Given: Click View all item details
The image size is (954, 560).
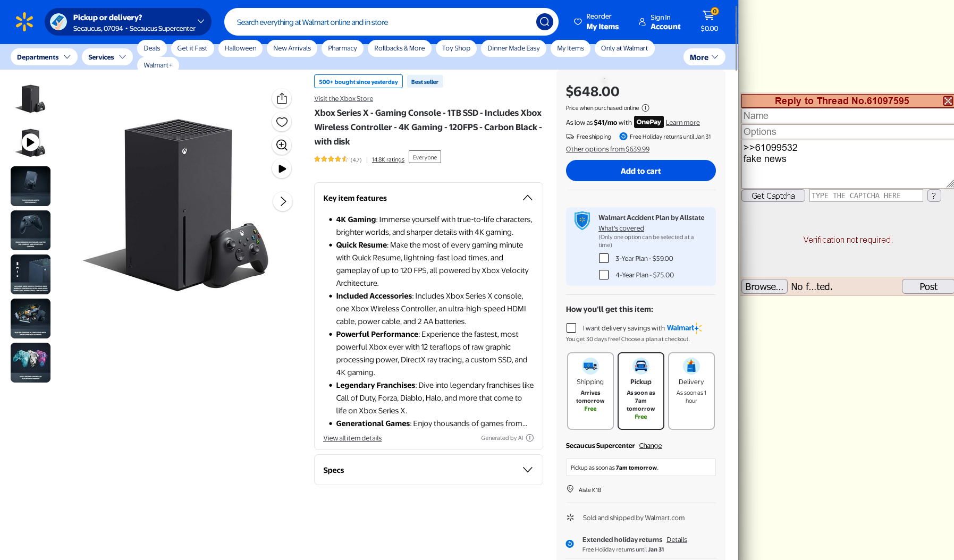Looking at the screenshot, I should pyautogui.click(x=352, y=438).
